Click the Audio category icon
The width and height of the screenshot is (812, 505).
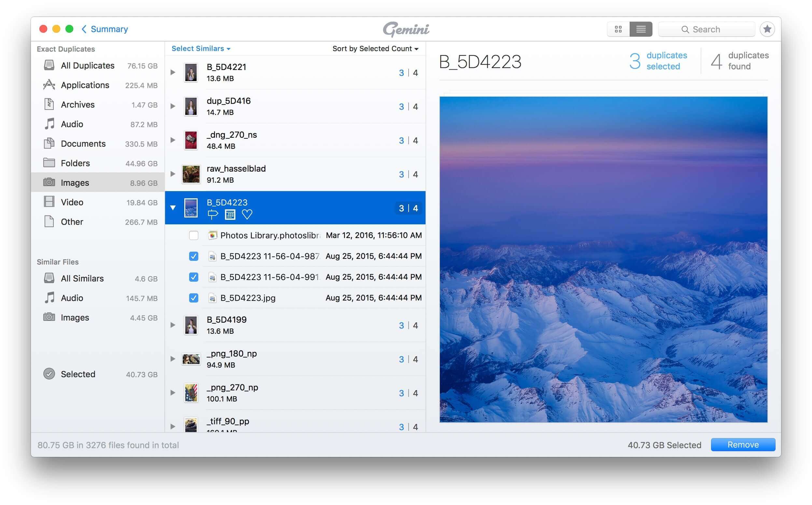pyautogui.click(x=49, y=123)
